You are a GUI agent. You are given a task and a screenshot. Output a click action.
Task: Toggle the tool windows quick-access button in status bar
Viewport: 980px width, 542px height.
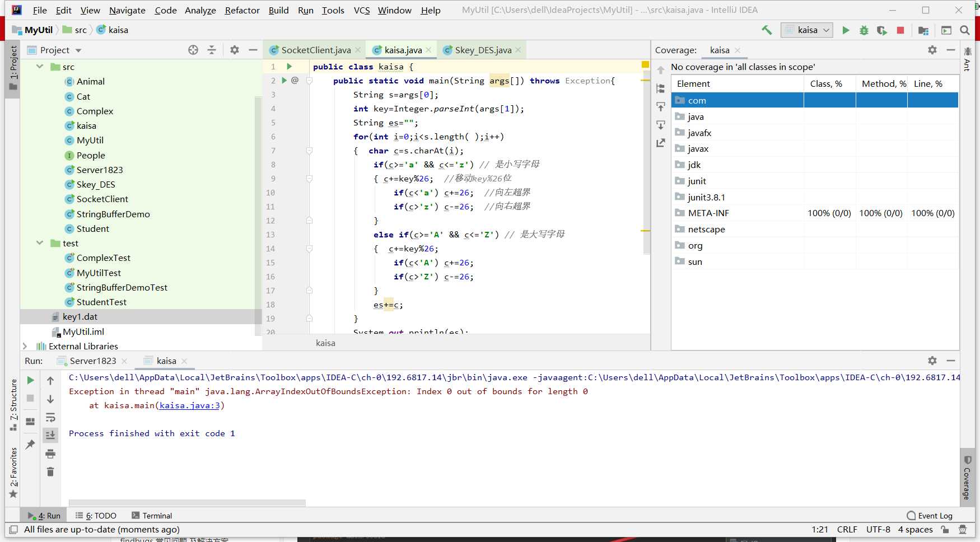[x=13, y=529]
